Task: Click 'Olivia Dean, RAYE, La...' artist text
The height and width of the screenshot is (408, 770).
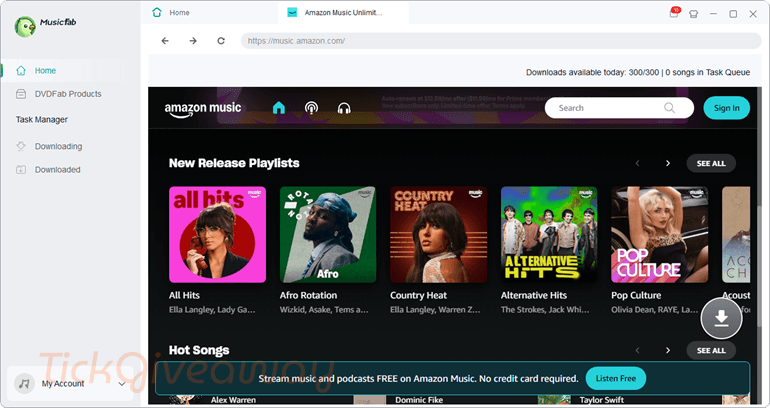Action: [x=655, y=310]
